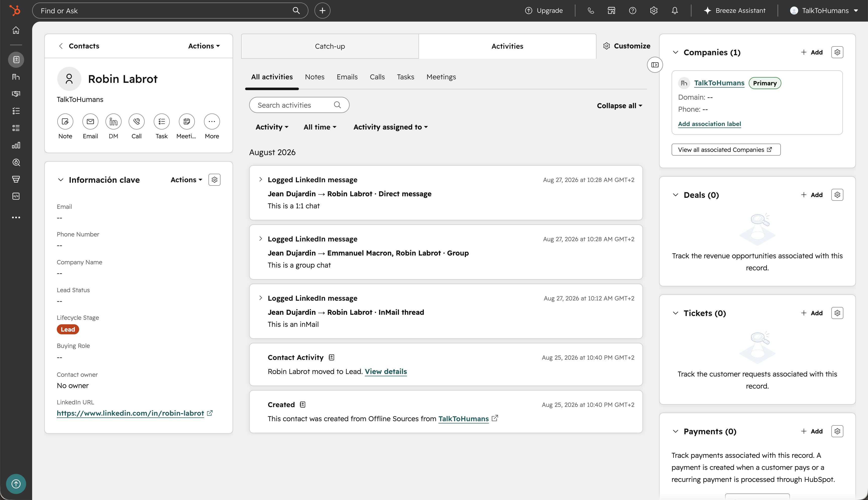The height and width of the screenshot is (500, 868).
Task: Switch to the Activities tab
Action: 507,46
